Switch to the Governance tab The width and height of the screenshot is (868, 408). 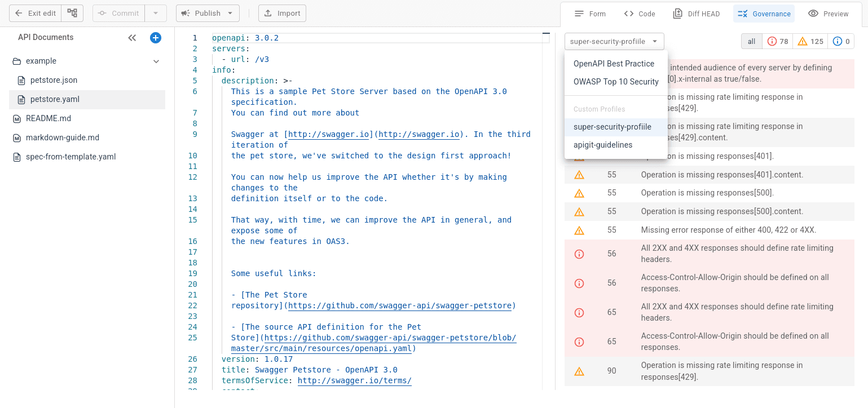tap(764, 14)
